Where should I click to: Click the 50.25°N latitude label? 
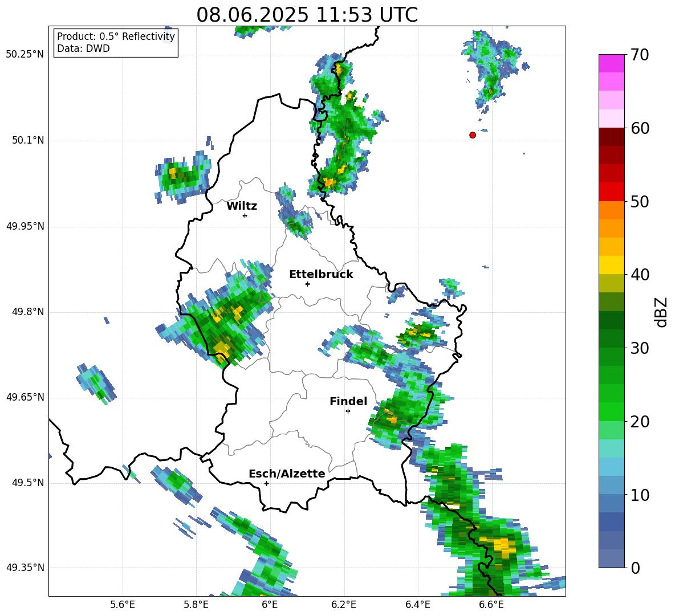tap(25, 55)
